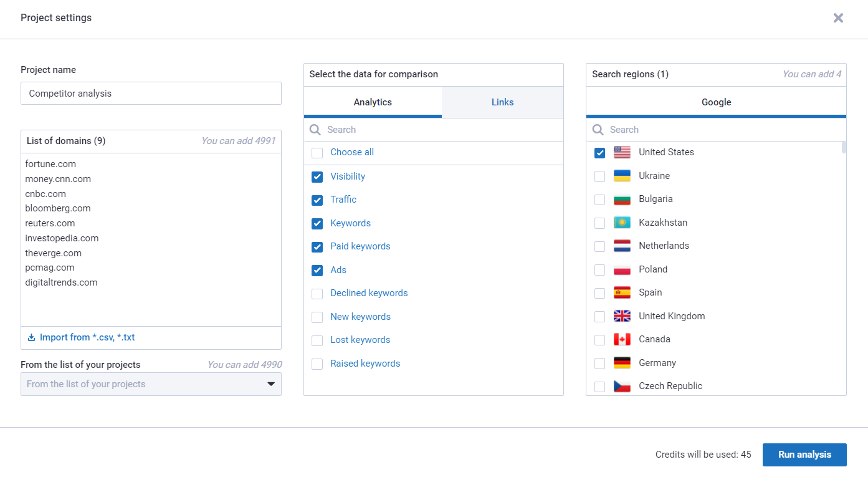Uncheck the United States region checkbox
The image size is (868, 477).
[599, 153]
